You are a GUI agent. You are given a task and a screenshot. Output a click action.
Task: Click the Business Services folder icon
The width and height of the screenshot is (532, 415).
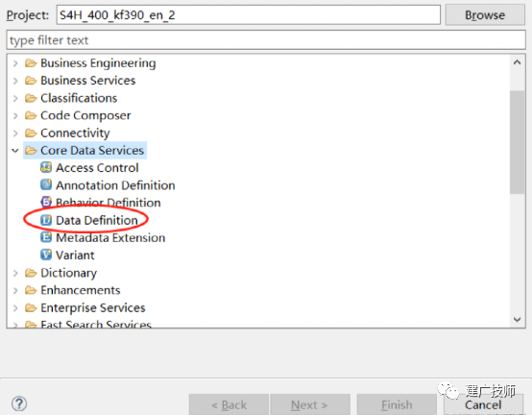[x=31, y=81]
